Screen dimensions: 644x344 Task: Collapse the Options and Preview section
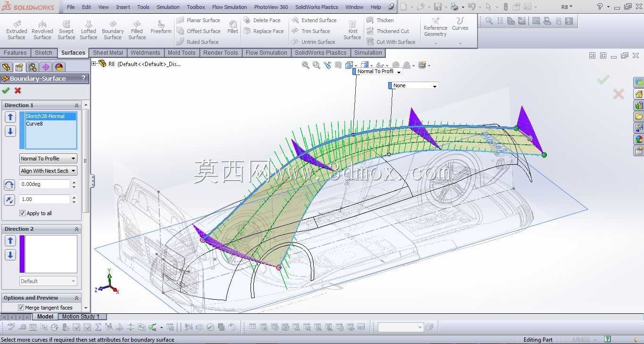coord(76,298)
